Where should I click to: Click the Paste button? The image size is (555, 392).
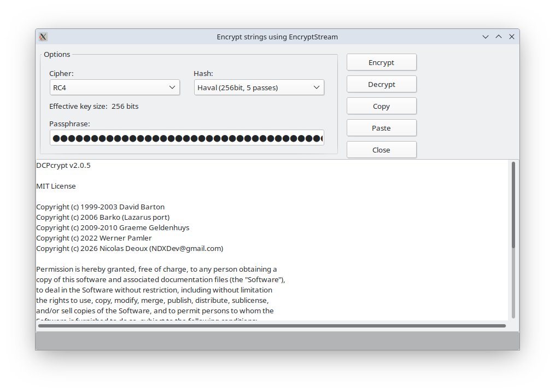(x=382, y=128)
